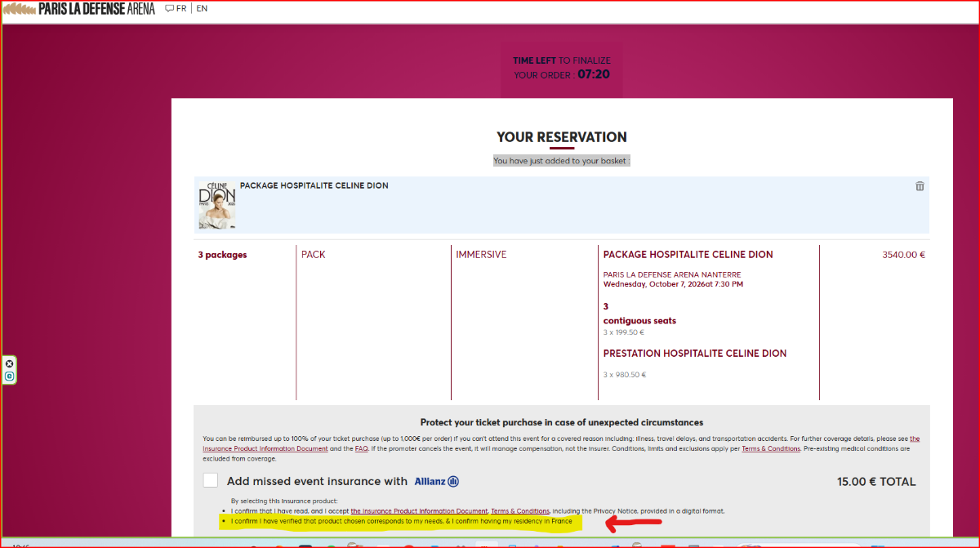
Task: Open Insurance Product Information Document in coverage paragraph
Action: tap(265, 449)
